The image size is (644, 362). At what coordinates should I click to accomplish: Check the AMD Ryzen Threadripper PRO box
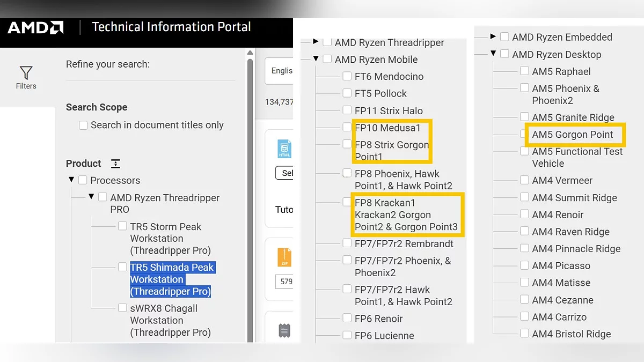[x=103, y=197]
